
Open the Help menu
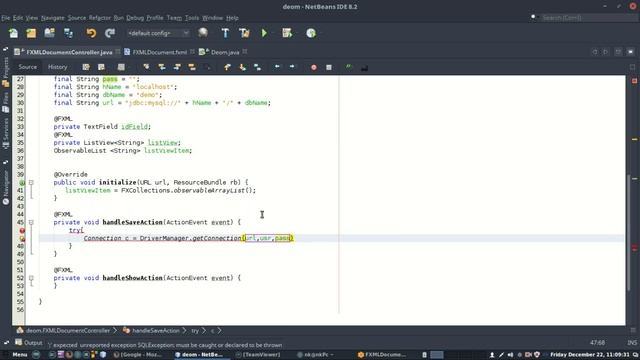232,18
